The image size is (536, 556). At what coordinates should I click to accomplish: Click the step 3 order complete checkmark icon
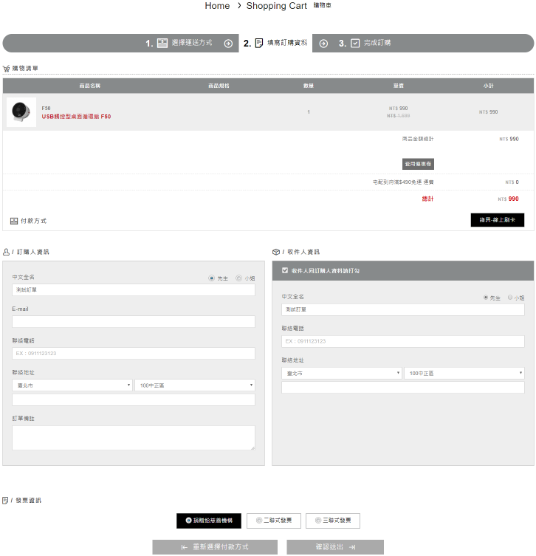(355, 43)
